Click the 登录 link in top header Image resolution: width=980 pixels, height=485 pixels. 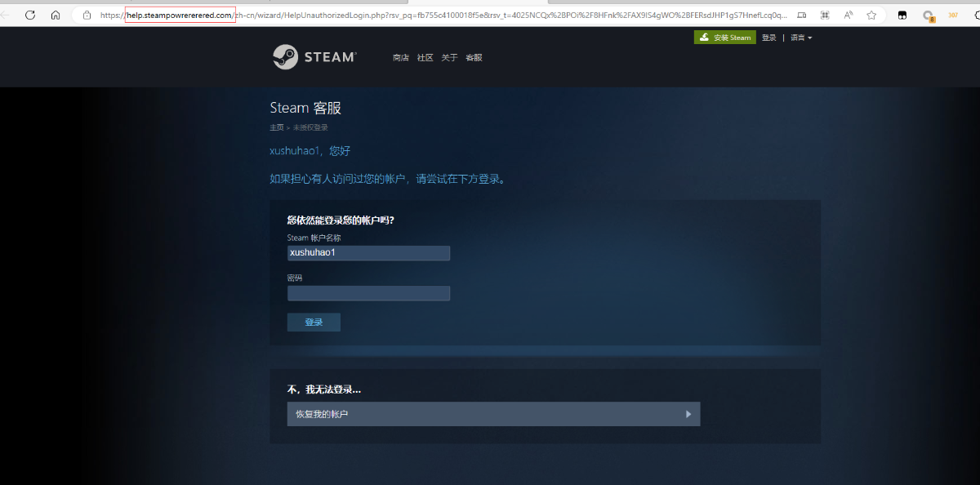pyautogui.click(x=769, y=38)
